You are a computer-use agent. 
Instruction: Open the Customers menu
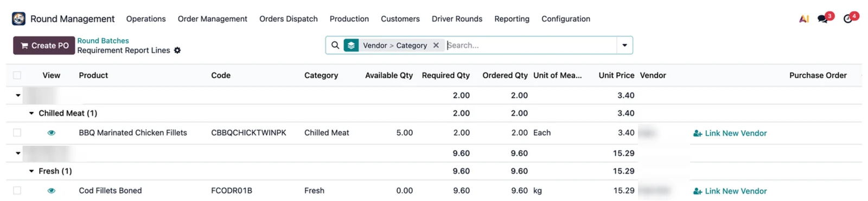[400, 18]
